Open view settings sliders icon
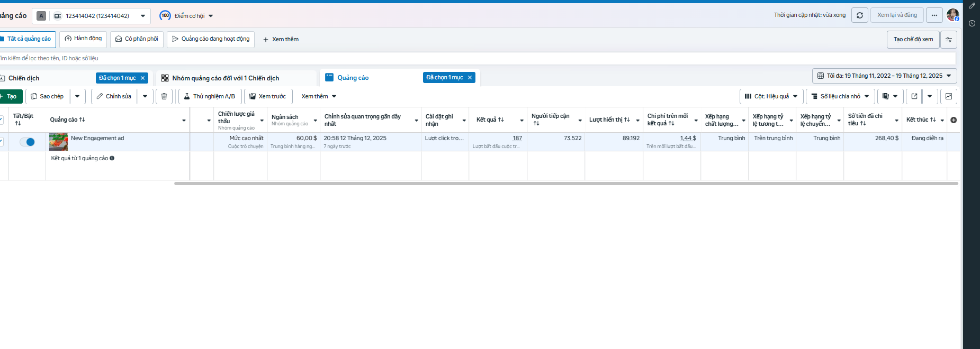 949,40
